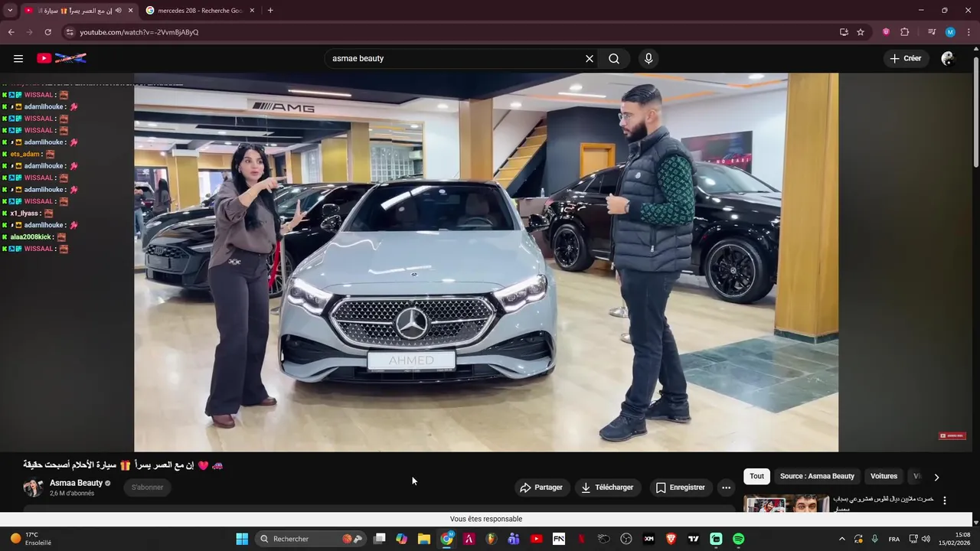Start voice search with the microphone
This screenshot has height=551, width=980.
click(648, 58)
